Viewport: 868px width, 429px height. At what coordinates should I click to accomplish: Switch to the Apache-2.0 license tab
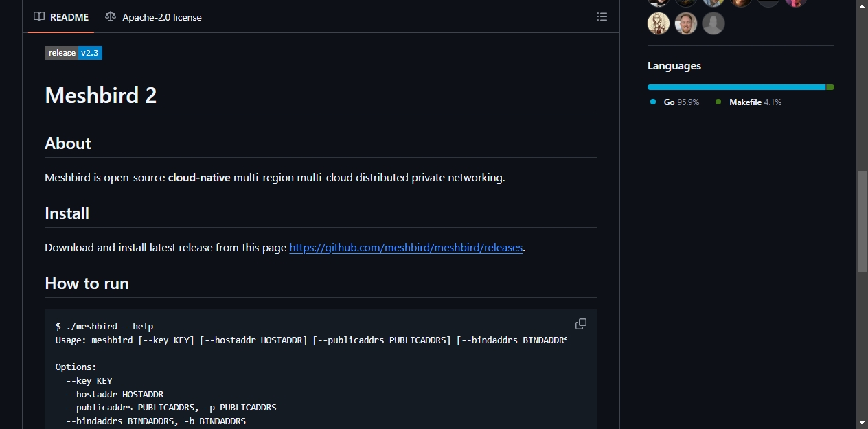coord(153,17)
